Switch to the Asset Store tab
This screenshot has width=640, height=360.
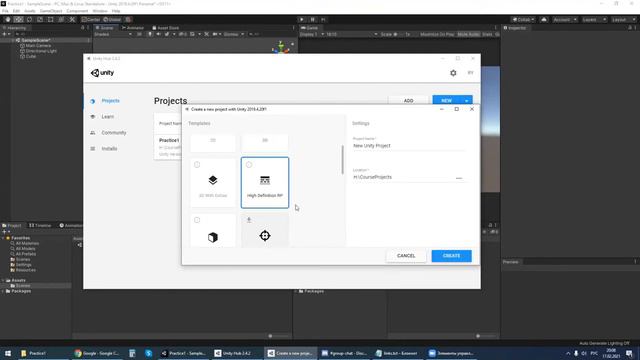coord(165,28)
